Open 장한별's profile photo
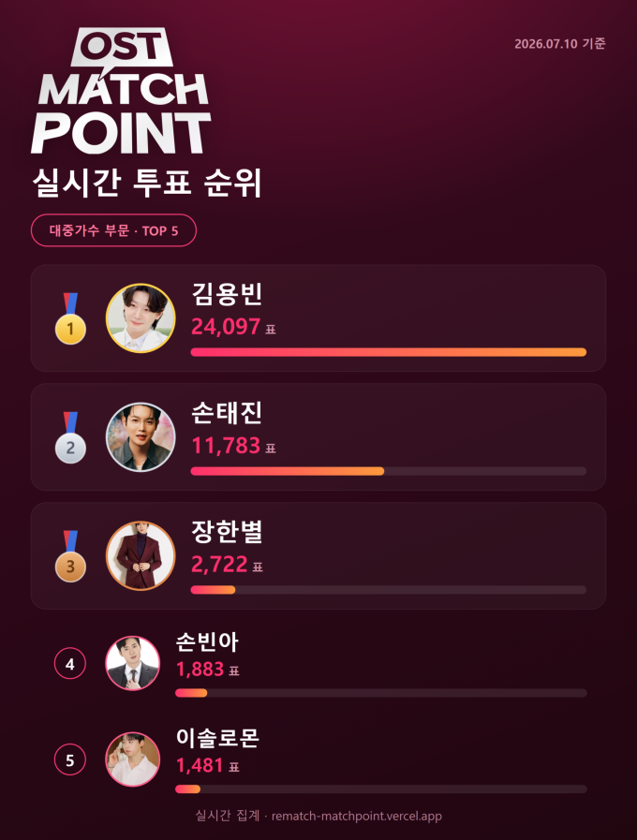The image size is (637, 840). [141, 556]
